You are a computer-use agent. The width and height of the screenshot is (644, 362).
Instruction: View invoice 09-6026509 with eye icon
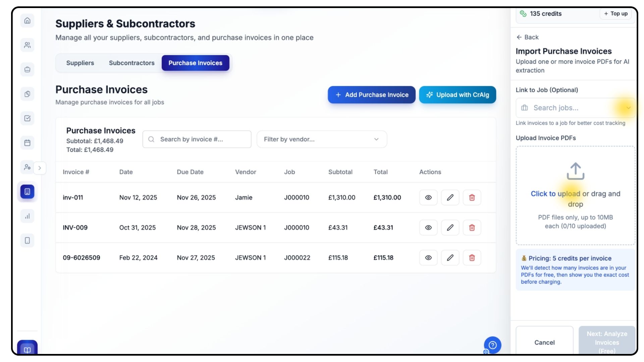pos(428,258)
